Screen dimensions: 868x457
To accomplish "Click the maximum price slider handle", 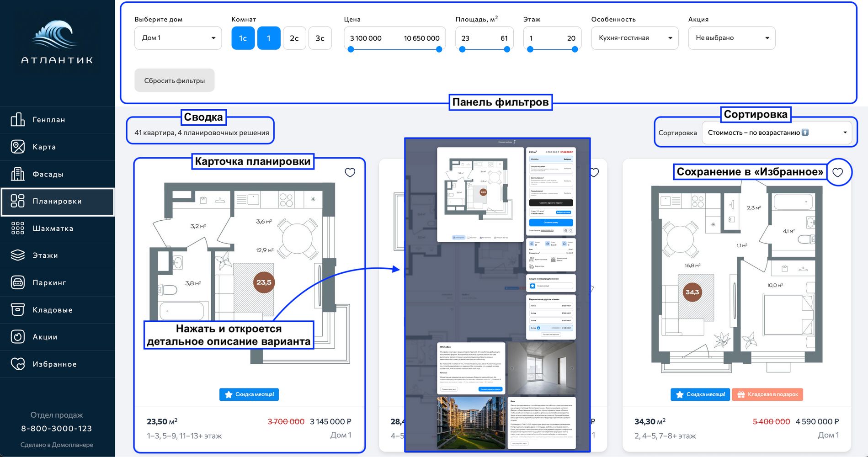I will [439, 49].
